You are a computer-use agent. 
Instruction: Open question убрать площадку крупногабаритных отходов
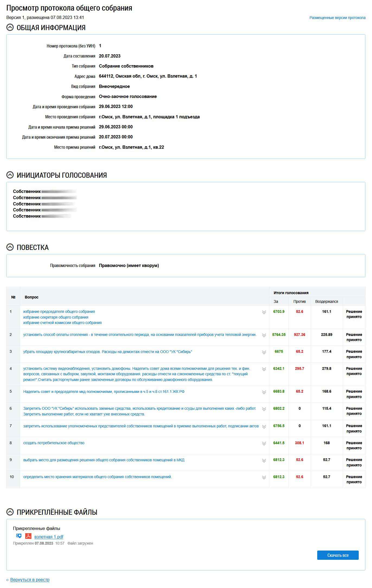pos(108,352)
